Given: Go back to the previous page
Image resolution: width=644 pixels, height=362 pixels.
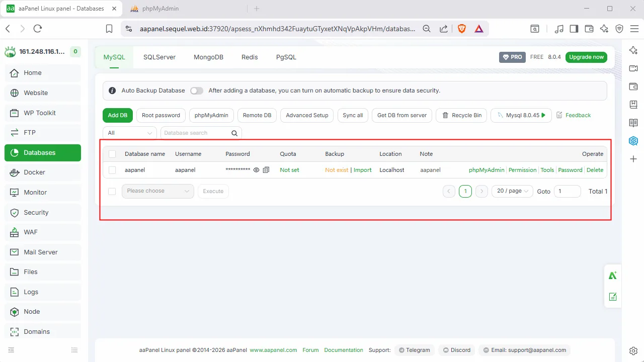Looking at the screenshot, I should (8, 29).
